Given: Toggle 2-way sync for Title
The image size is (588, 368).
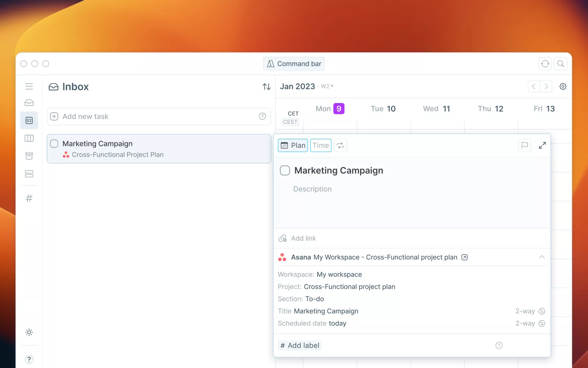Looking at the screenshot, I should pos(541,311).
